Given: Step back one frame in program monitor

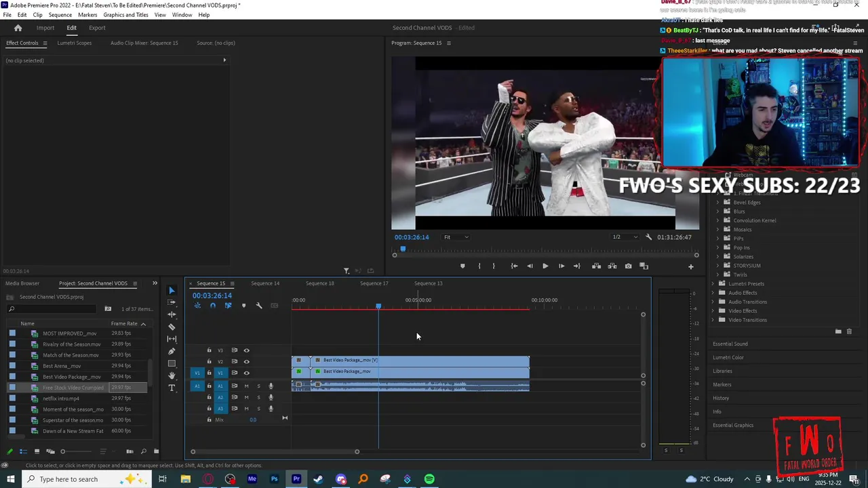Looking at the screenshot, I should coord(530,266).
